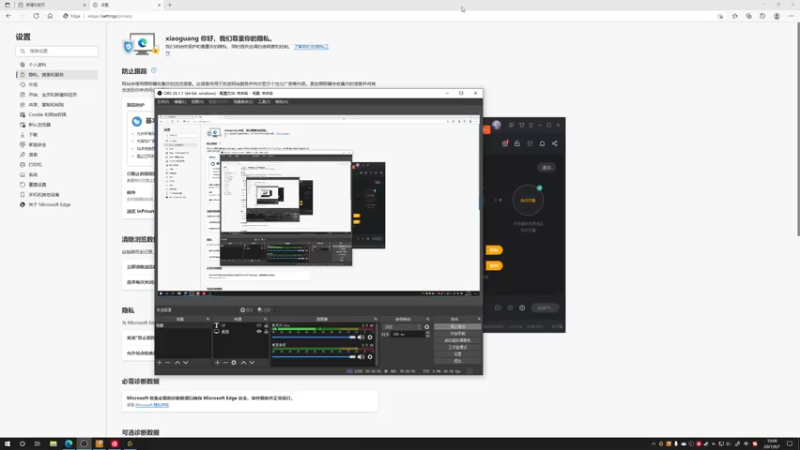The height and width of the screenshot is (450, 800).
Task: Open Edge profile icon in toolbar
Action: (777, 16)
